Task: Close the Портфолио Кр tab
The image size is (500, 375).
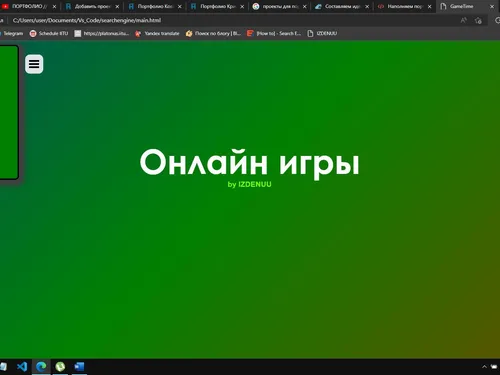Action: click(242, 7)
